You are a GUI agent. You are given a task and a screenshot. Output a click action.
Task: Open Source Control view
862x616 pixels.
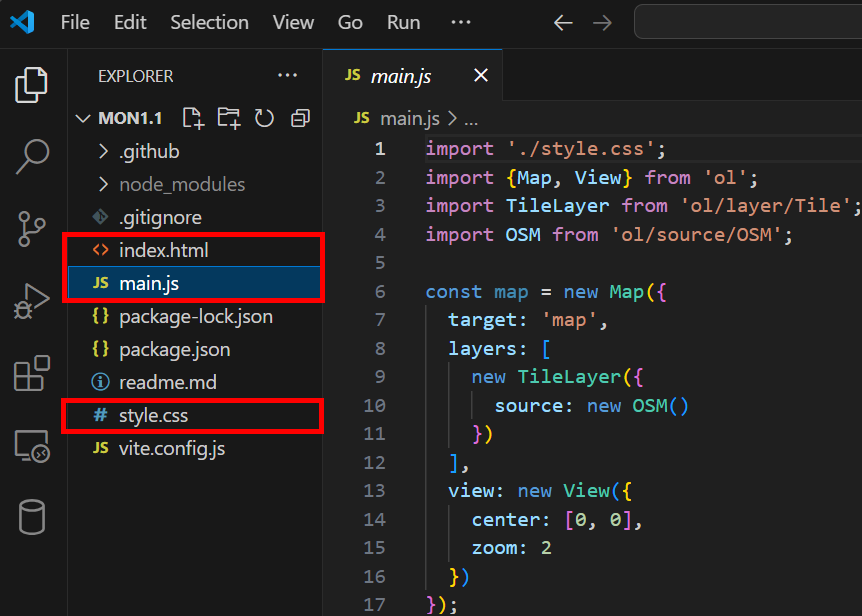[31, 228]
